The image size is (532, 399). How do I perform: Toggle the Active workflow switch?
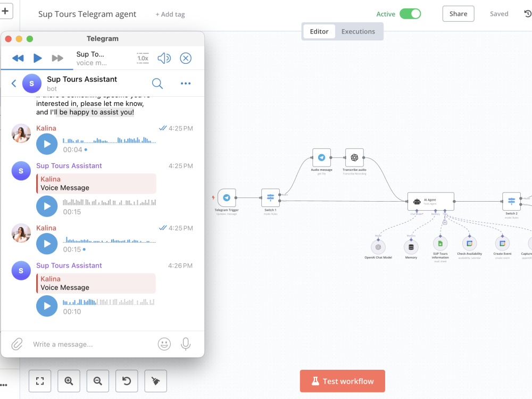[410, 14]
